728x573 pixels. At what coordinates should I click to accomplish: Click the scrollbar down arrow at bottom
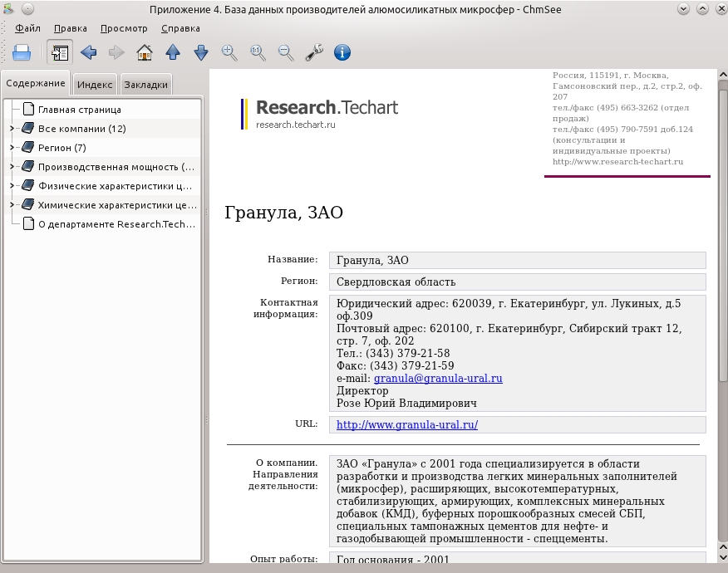[723, 558]
